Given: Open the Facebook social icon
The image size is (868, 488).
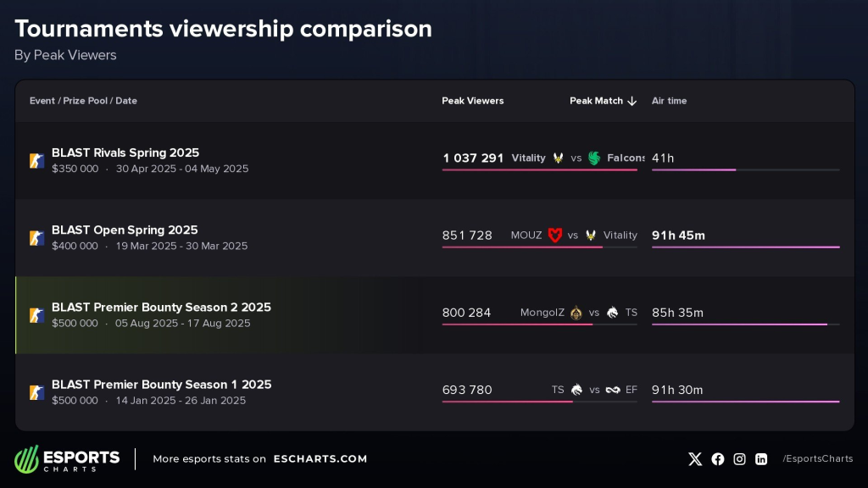Looking at the screenshot, I should pyautogui.click(x=718, y=459).
